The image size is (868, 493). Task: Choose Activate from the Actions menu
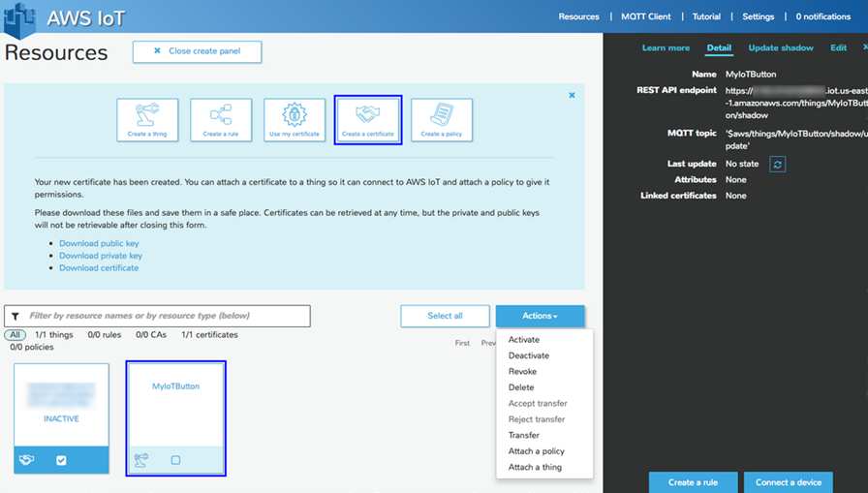point(524,340)
